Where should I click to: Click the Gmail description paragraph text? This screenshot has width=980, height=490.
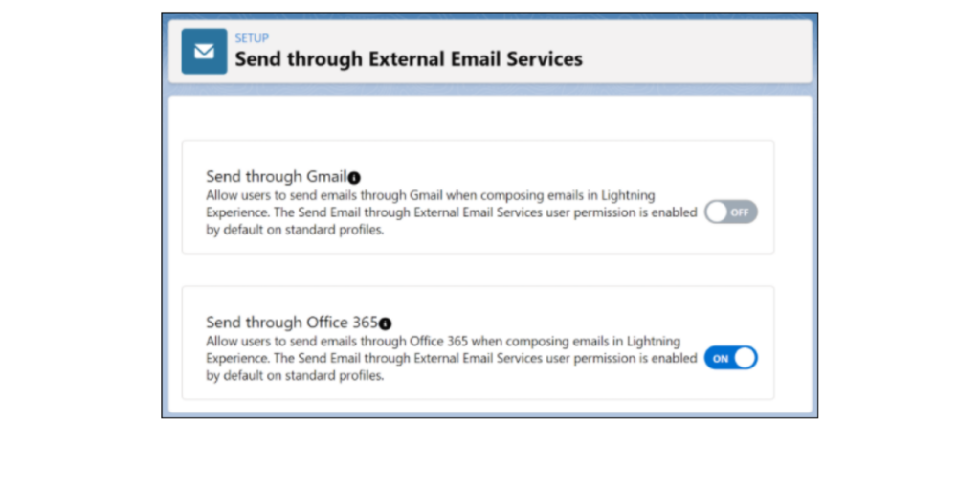click(450, 212)
